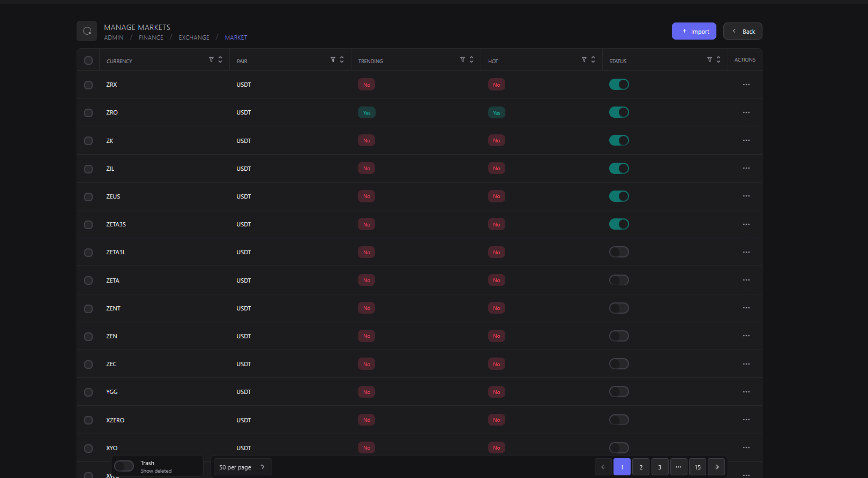Image resolution: width=868 pixels, height=478 pixels.
Task: Click the refresh icon beside Manage Markets
Action: [x=87, y=31]
